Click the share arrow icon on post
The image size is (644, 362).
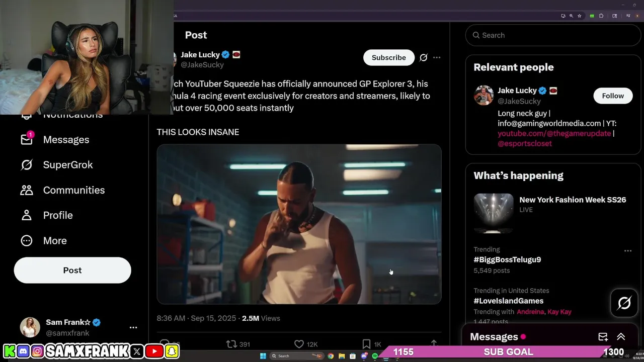point(434,344)
